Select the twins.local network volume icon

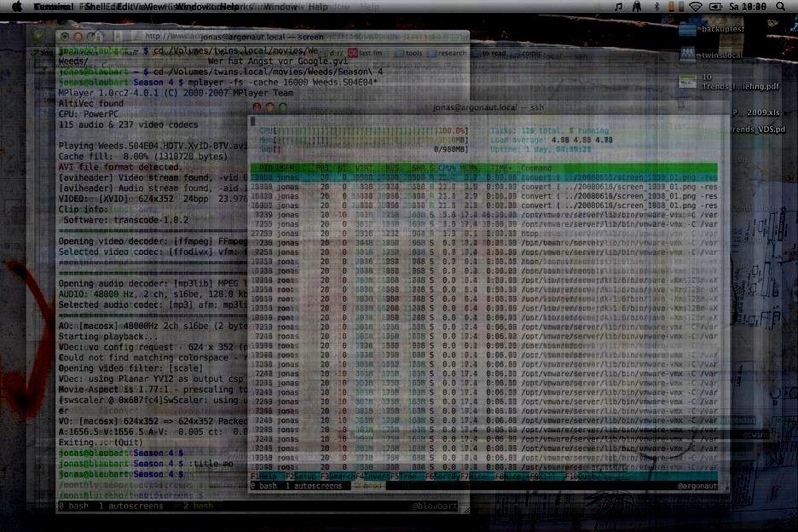pyautogui.click(x=687, y=55)
